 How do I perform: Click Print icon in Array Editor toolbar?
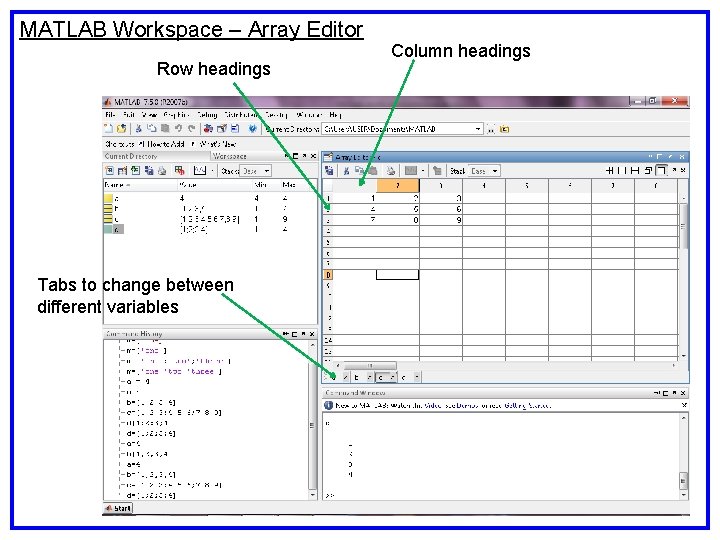[390, 171]
